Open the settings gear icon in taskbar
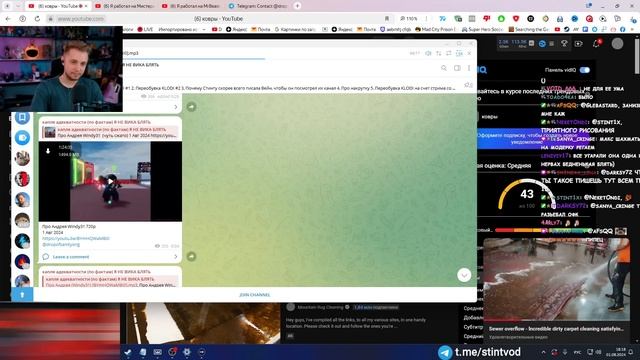The height and width of the screenshot is (360, 640). tap(187, 352)
